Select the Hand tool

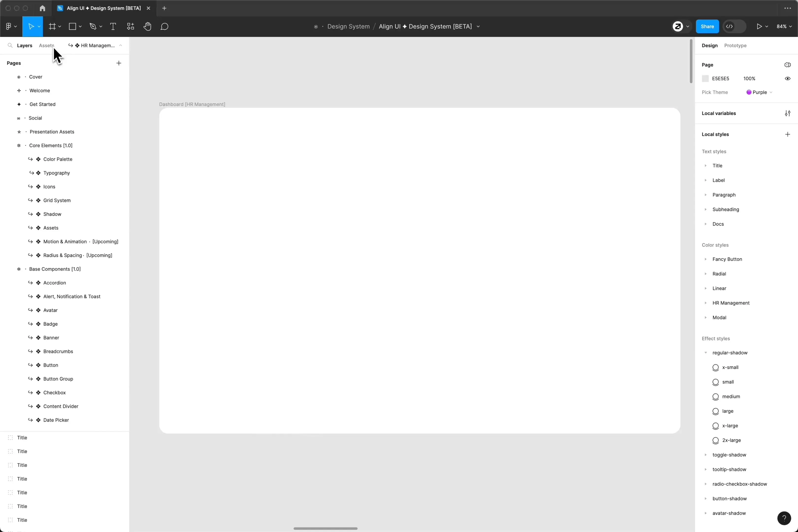coord(147,26)
